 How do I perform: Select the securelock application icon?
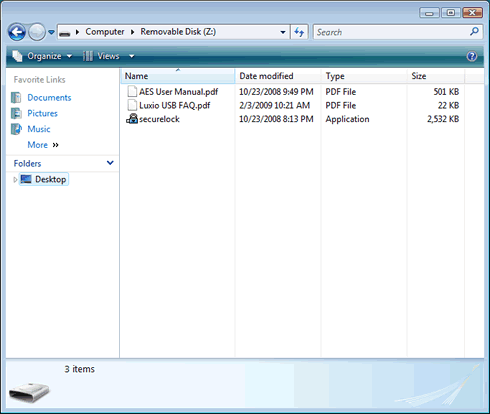(132, 119)
